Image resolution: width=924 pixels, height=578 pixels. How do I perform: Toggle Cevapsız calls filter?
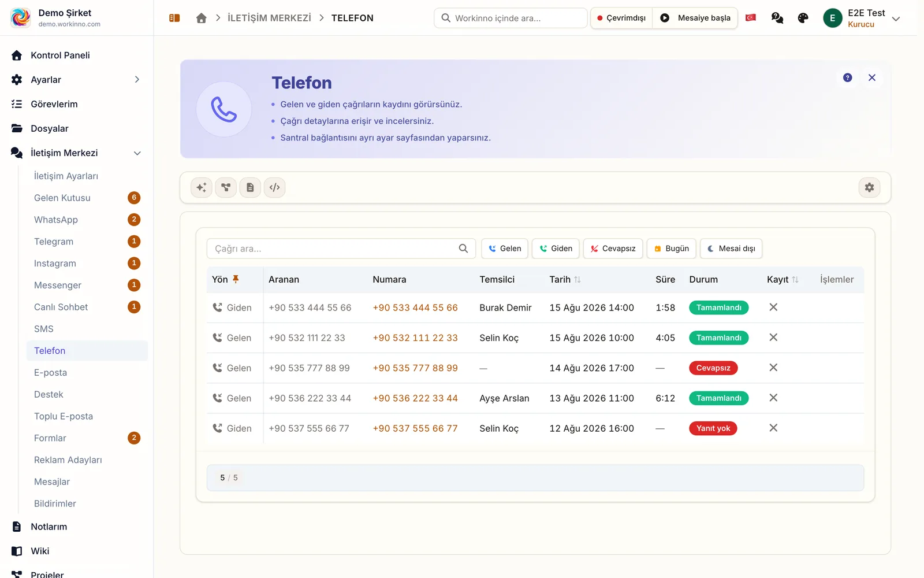point(613,249)
